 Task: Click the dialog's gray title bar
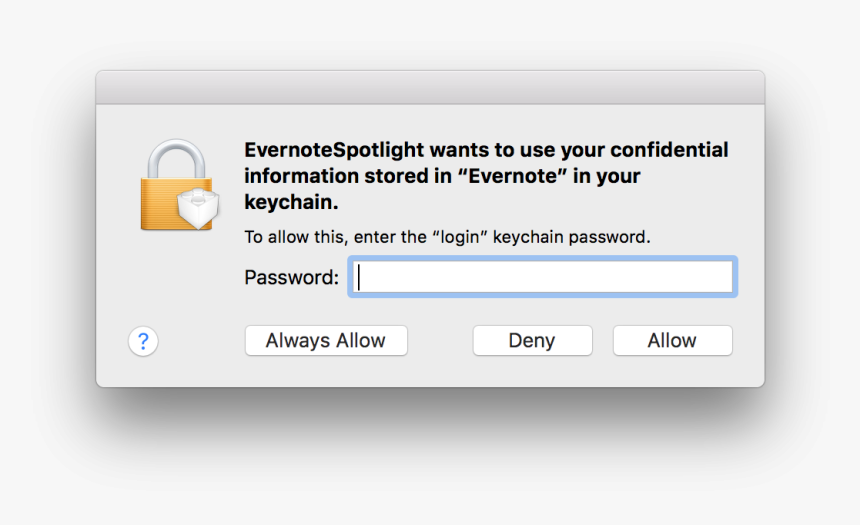[x=430, y=87]
